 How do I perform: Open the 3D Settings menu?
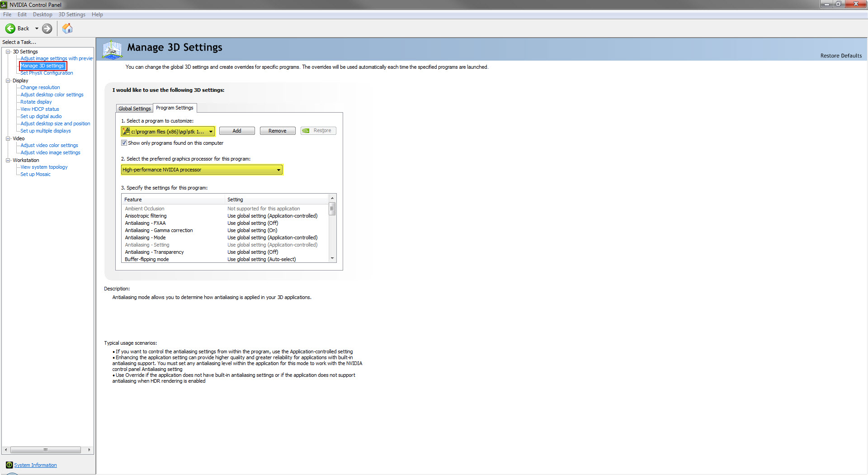(x=72, y=14)
